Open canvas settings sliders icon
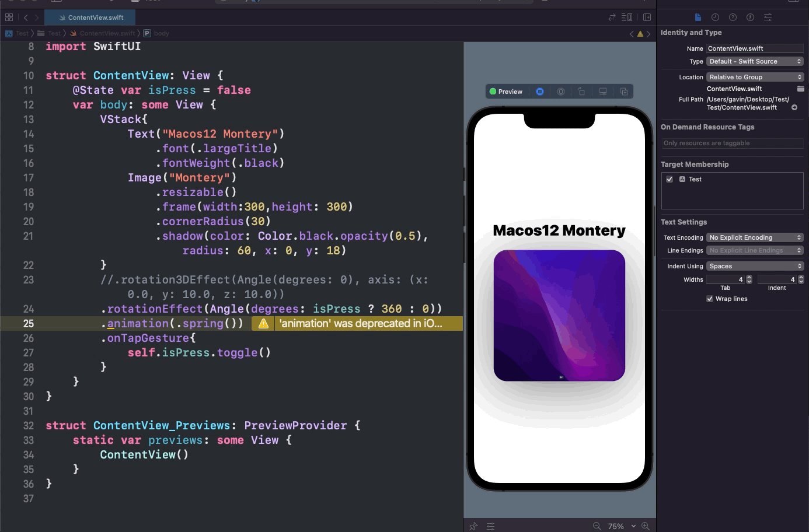Viewport: 809px width, 532px height. [490, 526]
